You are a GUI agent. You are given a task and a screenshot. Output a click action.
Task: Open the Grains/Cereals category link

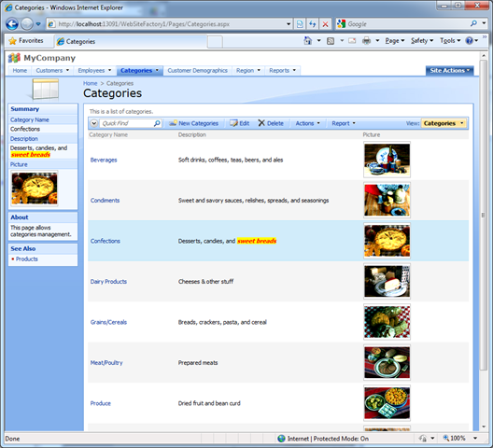[108, 322]
